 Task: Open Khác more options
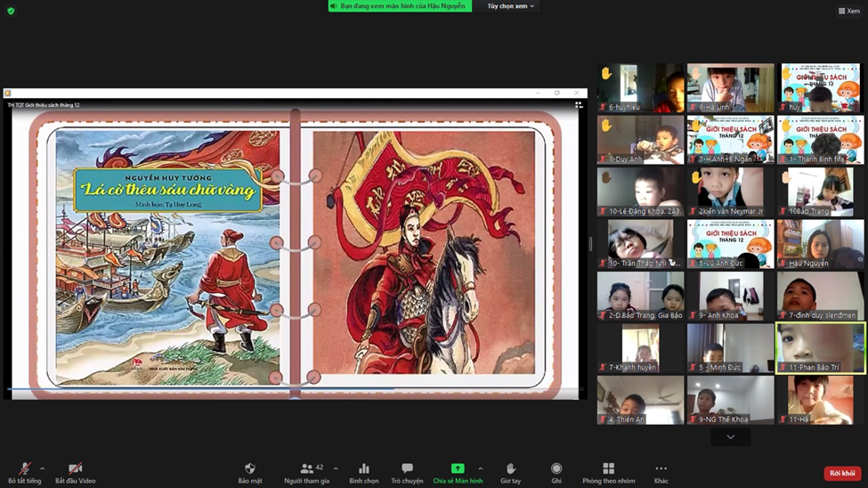(661, 473)
